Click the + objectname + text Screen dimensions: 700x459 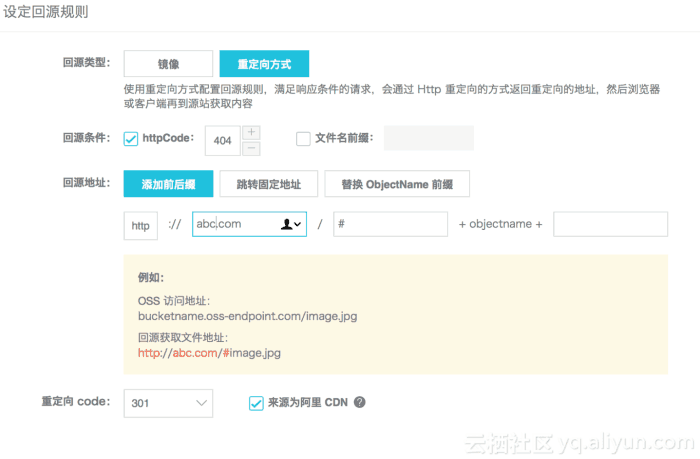coord(500,224)
